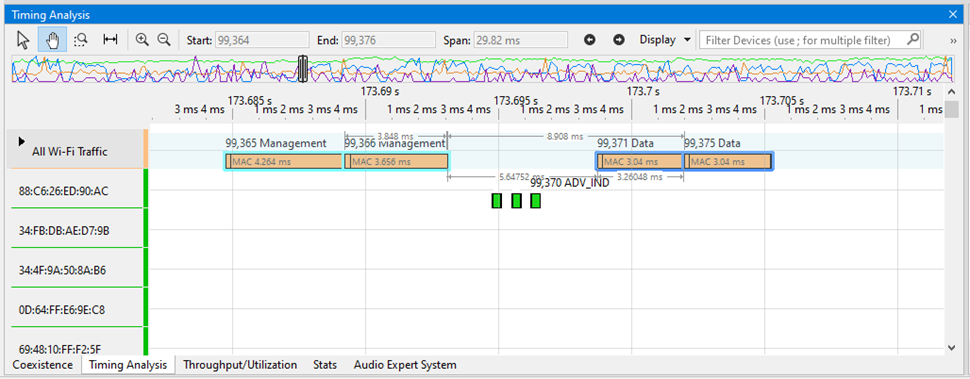Viewport: 970px width, 379px height.
Task: Click the 173.69 s time ruler label
Action: 380,92
